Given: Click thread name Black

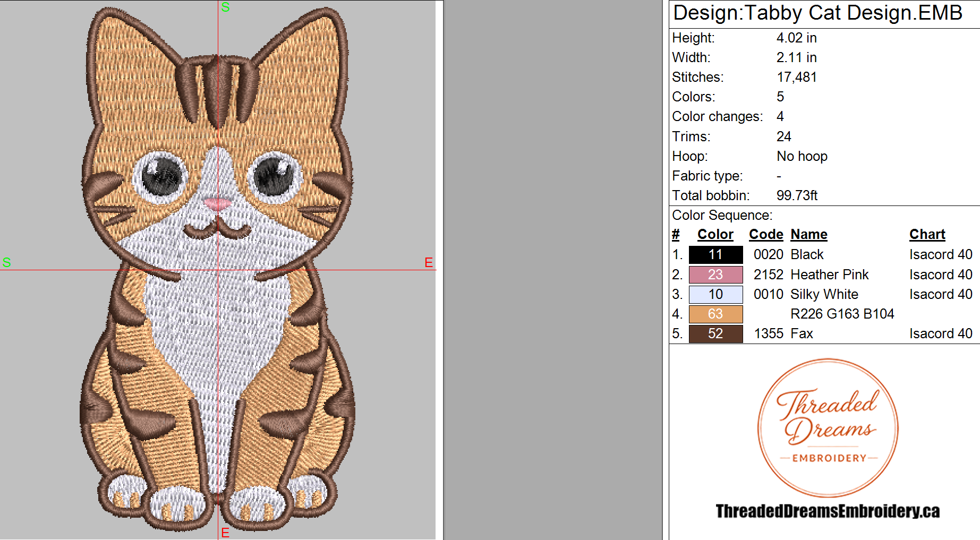Looking at the screenshot, I should 807,254.
